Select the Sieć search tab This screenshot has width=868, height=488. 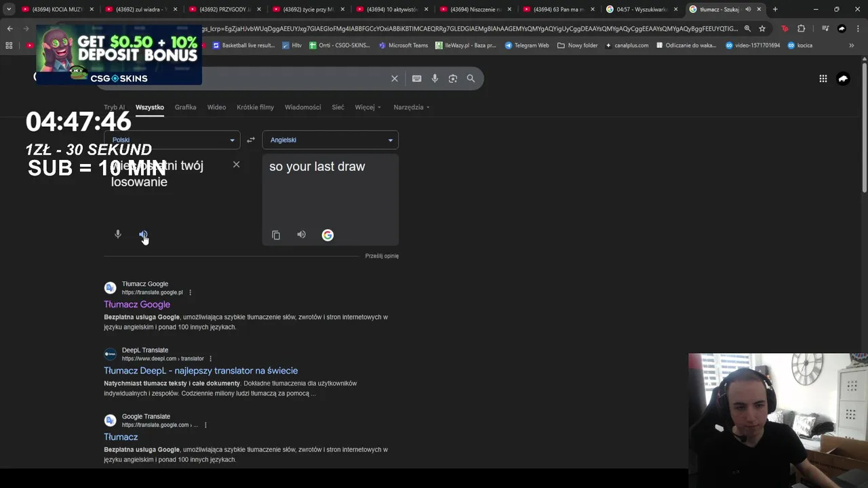(338, 107)
